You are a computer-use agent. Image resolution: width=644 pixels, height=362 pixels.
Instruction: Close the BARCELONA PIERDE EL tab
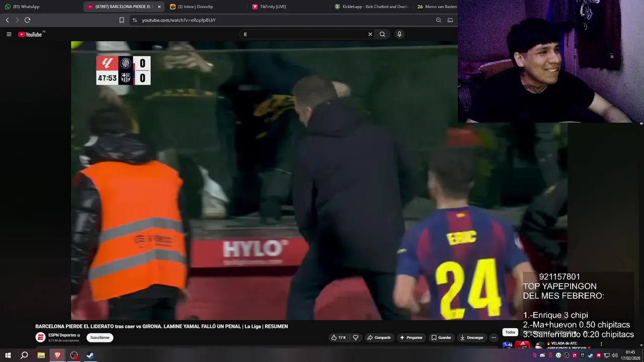pyautogui.click(x=159, y=7)
